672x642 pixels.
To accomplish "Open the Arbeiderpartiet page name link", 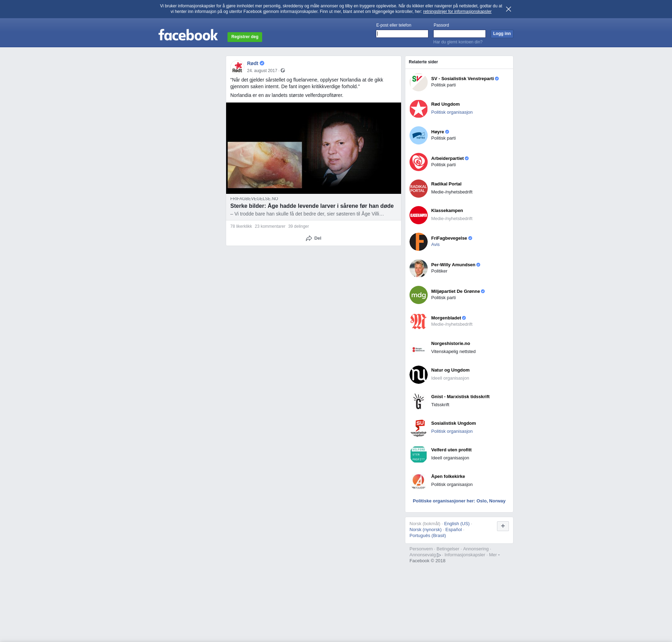I will (447, 158).
